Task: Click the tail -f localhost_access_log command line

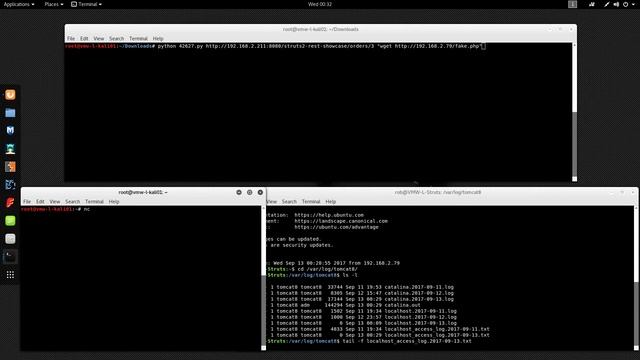Action: 407,341
